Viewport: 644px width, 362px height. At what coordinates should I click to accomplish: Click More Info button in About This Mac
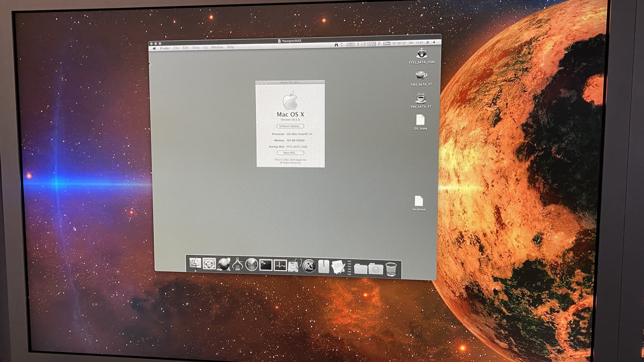pos(290,153)
